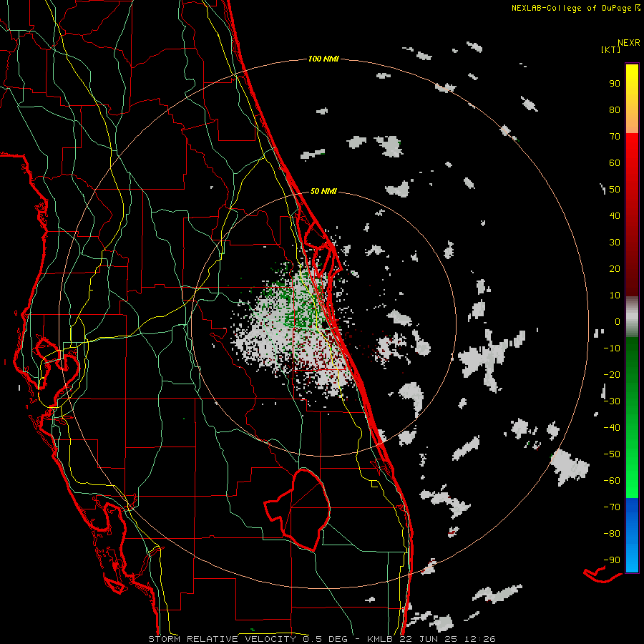Viewport: 644px width, 644px height.
Task: Click the 20 value on velocity scale
Action: [x=615, y=269]
